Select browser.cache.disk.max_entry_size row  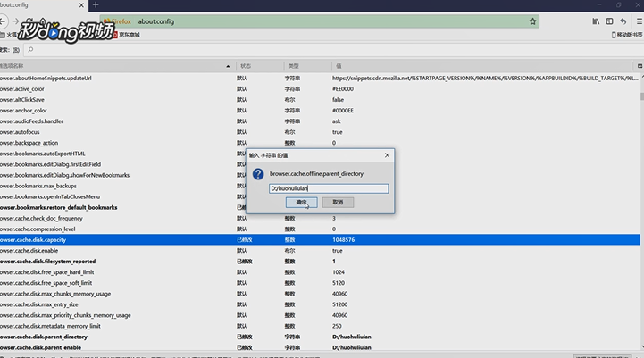pos(320,304)
